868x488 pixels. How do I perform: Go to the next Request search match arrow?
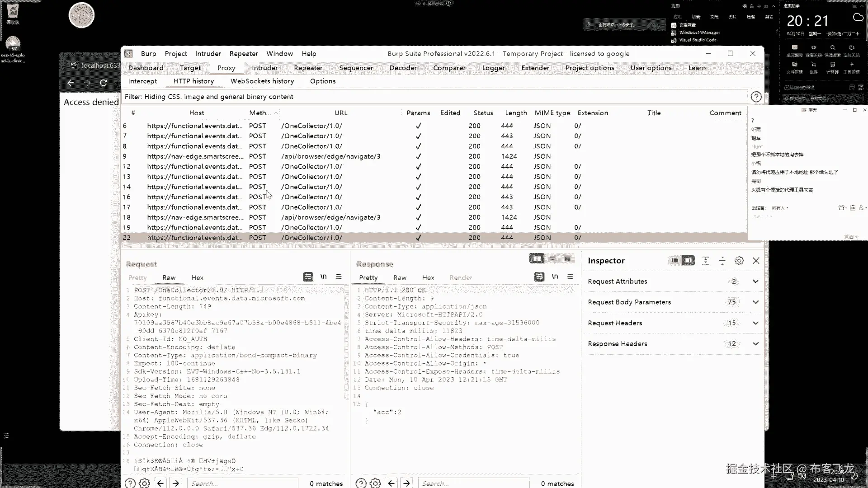pyautogui.click(x=176, y=483)
